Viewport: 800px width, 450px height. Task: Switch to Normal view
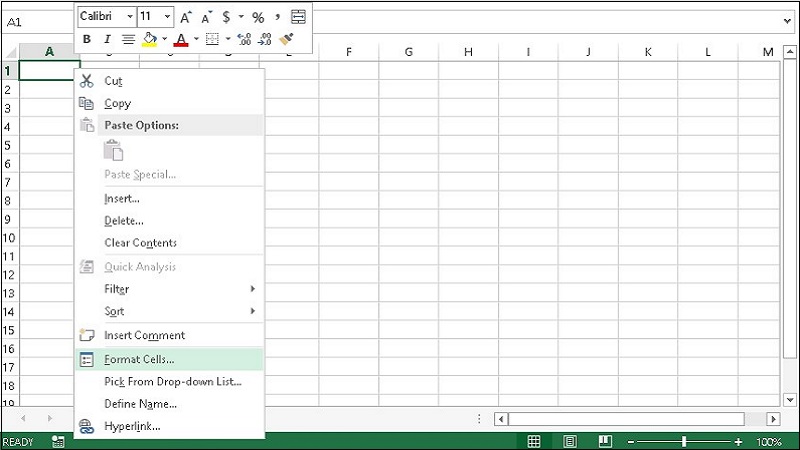click(x=534, y=441)
